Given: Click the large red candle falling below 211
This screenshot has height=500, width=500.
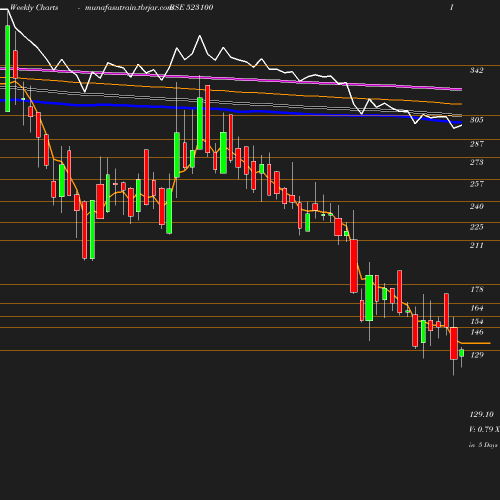Looking at the screenshot, I should 354,266.
